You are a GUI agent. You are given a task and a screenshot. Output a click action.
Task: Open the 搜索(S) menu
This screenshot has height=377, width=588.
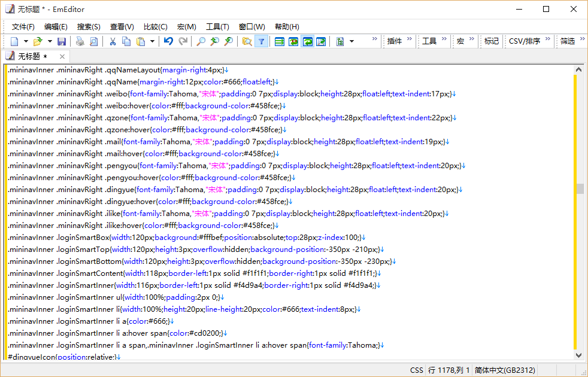pyautogui.click(x=89, y=26)
